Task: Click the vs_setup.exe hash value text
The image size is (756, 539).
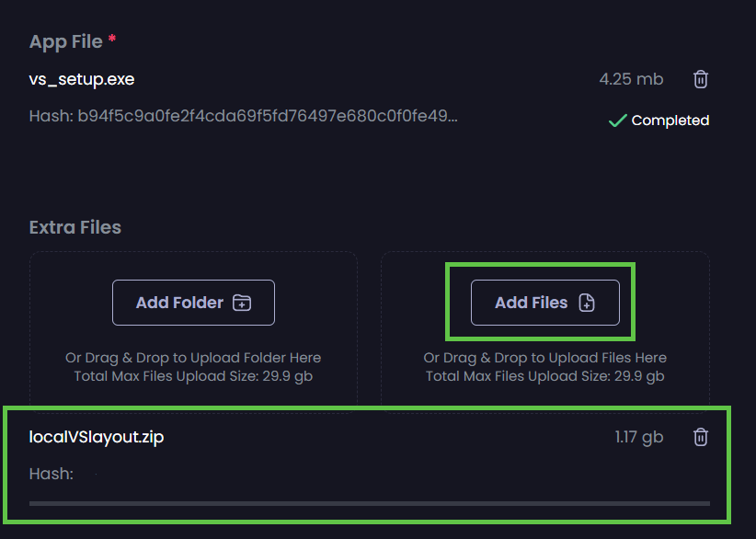Action: pyautogui.click(x=268, y=116)
